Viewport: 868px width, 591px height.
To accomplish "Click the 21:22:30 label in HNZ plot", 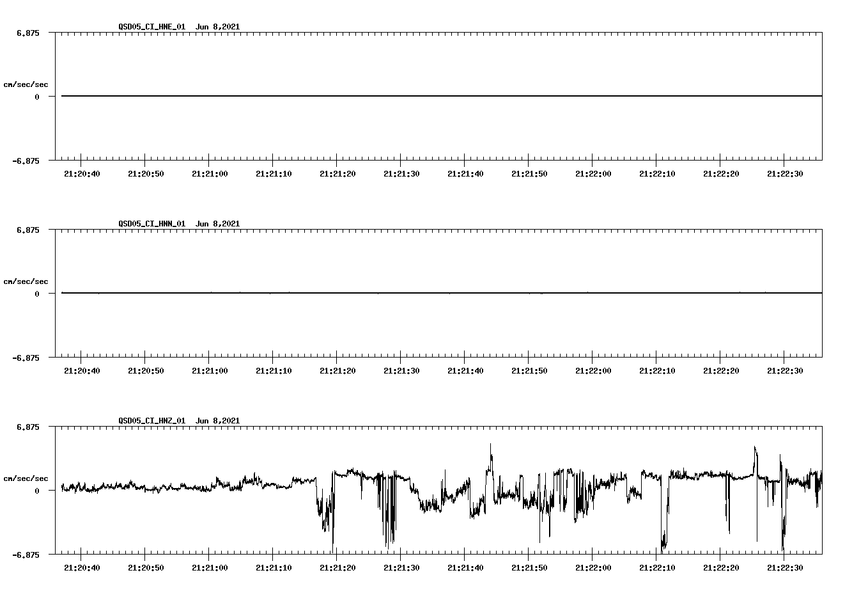I will [x=785, y=567].
